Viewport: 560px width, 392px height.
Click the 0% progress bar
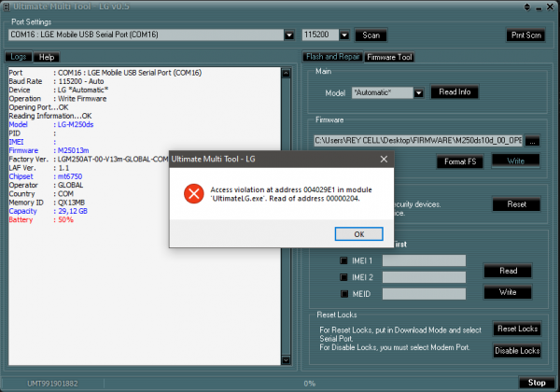[310, 384]
